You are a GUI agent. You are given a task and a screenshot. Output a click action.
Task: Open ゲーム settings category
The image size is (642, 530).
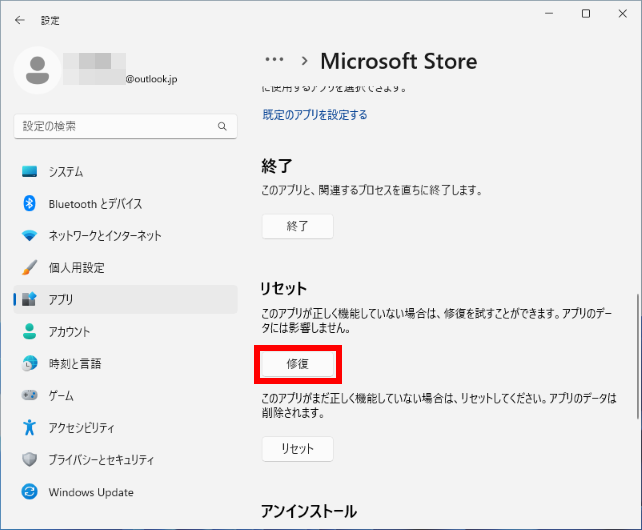[61, 396]
